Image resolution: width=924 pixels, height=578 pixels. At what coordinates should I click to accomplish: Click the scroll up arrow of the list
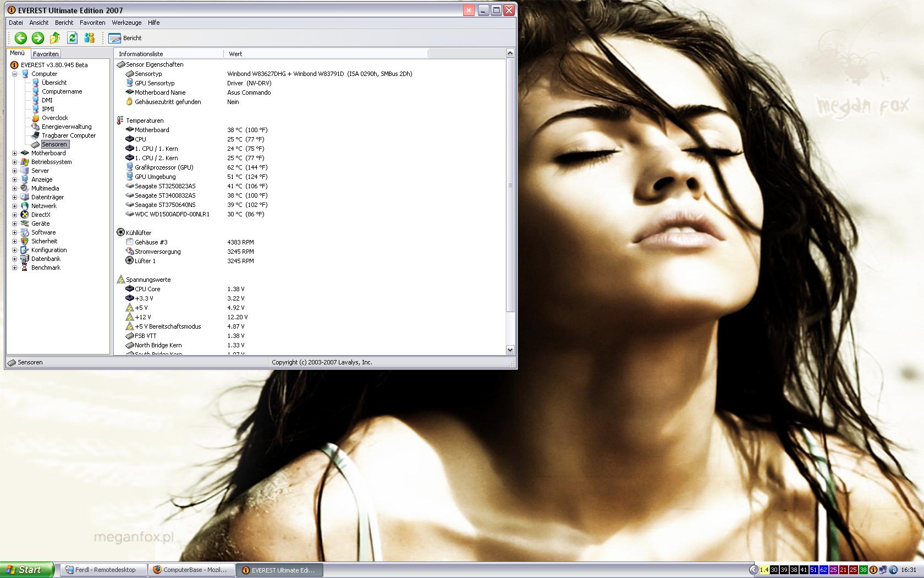pos(510,53)
